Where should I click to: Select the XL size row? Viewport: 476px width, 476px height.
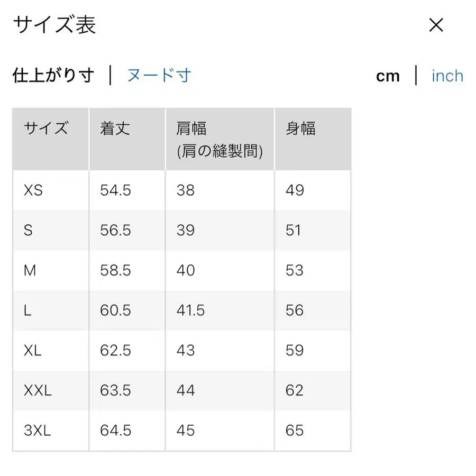(x=33, y=350)
